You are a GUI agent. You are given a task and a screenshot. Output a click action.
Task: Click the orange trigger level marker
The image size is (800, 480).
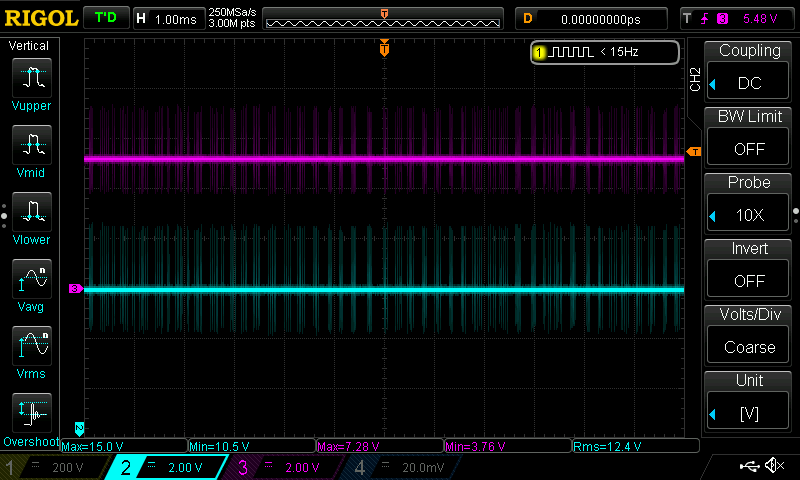pyautogui.click(x=693, y=152)
